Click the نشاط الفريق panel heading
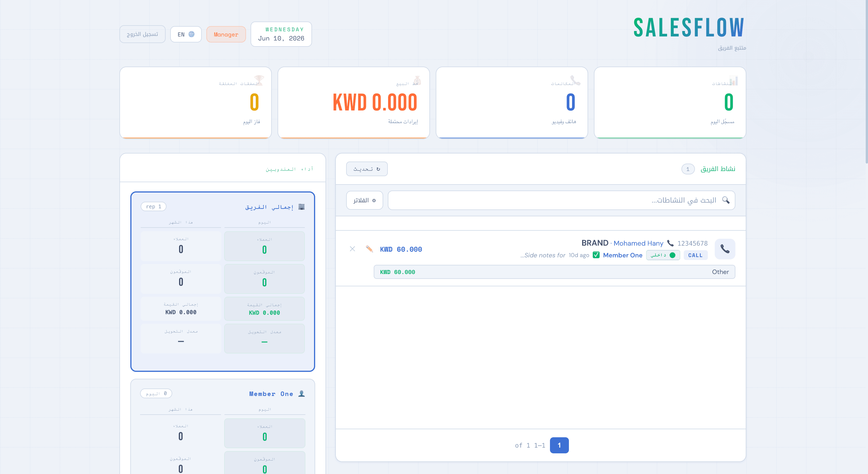Screen dimensions: 868x474 point(718,169)
